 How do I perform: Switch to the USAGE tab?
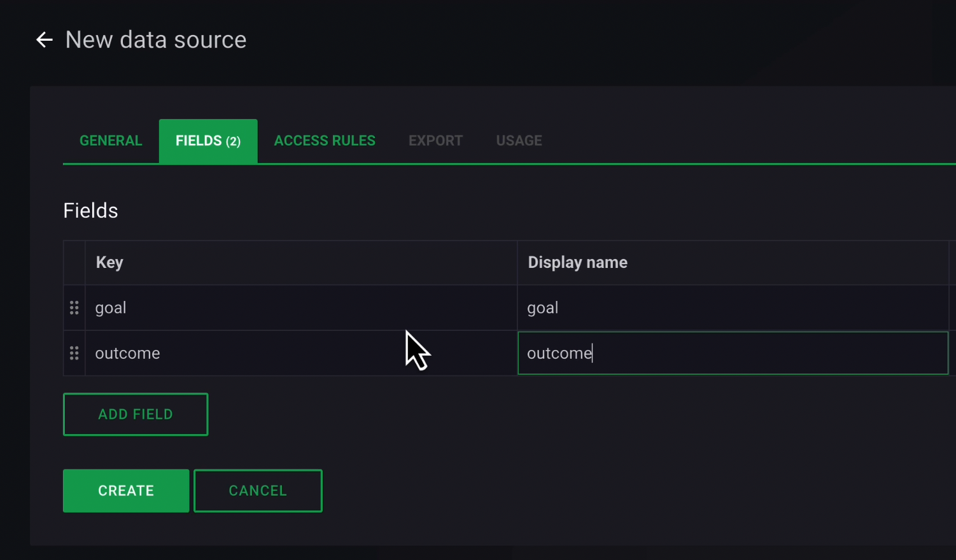click(519, 141)
